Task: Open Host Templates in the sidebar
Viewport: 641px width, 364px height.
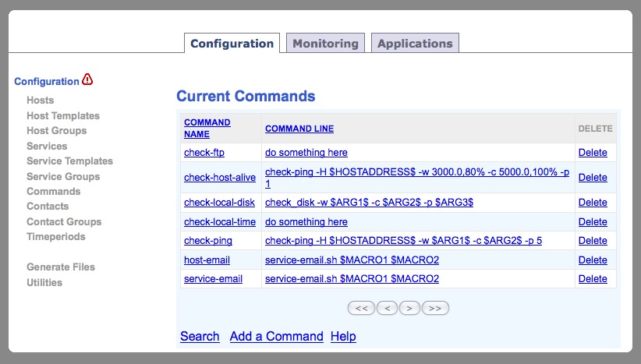Action: pyautogui.click(x=63, y=115)
